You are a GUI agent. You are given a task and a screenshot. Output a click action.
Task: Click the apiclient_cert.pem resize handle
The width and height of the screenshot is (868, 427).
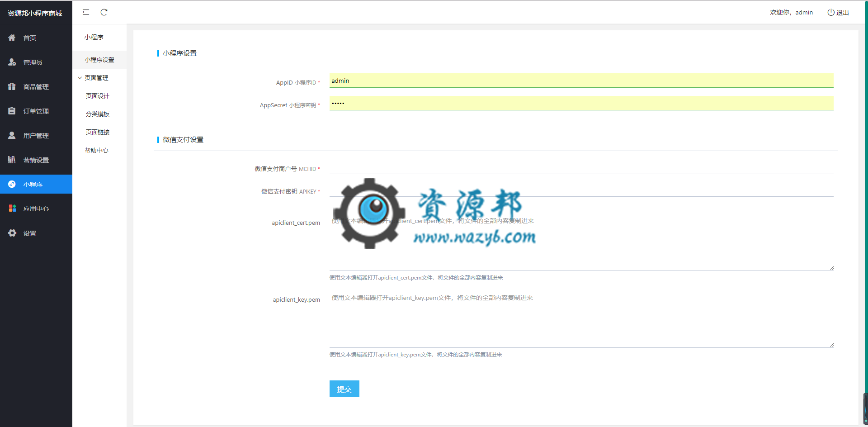pyautogui.click(x=831, y=268)
